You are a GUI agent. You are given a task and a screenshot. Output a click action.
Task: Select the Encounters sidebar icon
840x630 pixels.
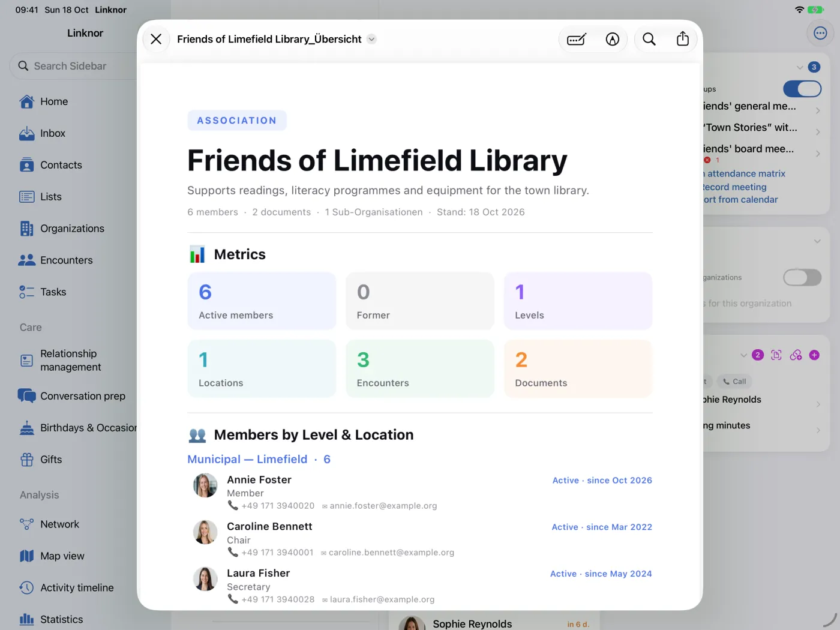click(x=26, y=260)
